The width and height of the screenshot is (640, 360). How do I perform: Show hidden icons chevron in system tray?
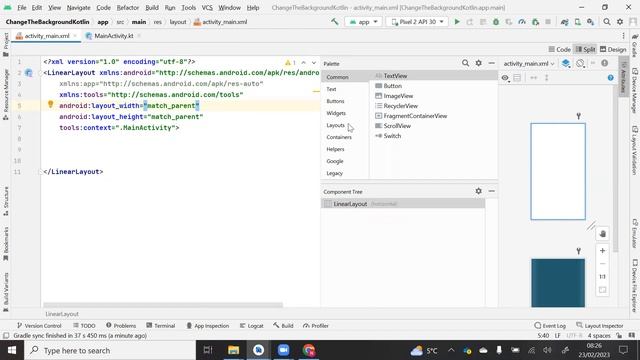(x=451, y=350)
